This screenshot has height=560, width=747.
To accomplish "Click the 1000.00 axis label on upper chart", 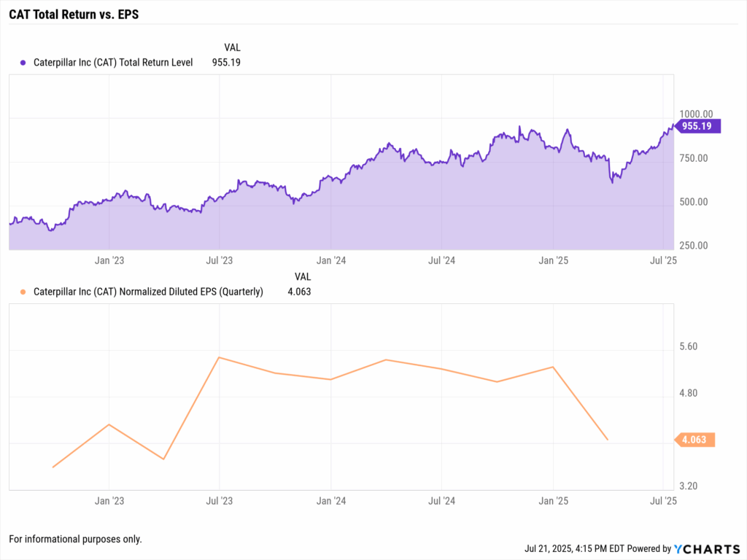I will coord(696,114).
